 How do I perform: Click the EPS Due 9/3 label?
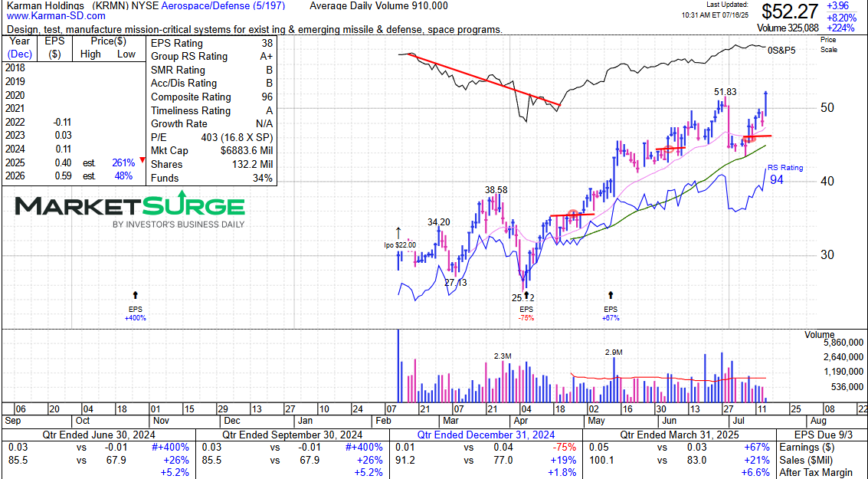click(822, 434)
